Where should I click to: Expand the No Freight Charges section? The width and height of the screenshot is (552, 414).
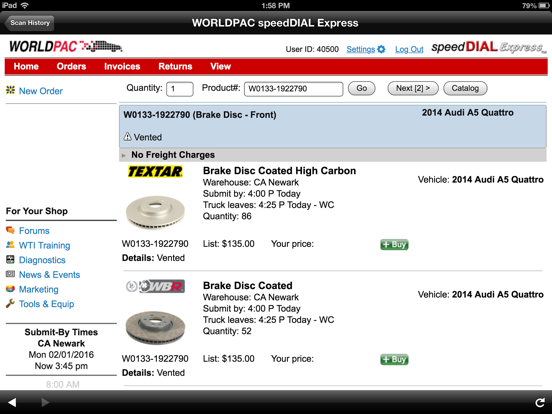pyautogui.click(x=333, y=155)
